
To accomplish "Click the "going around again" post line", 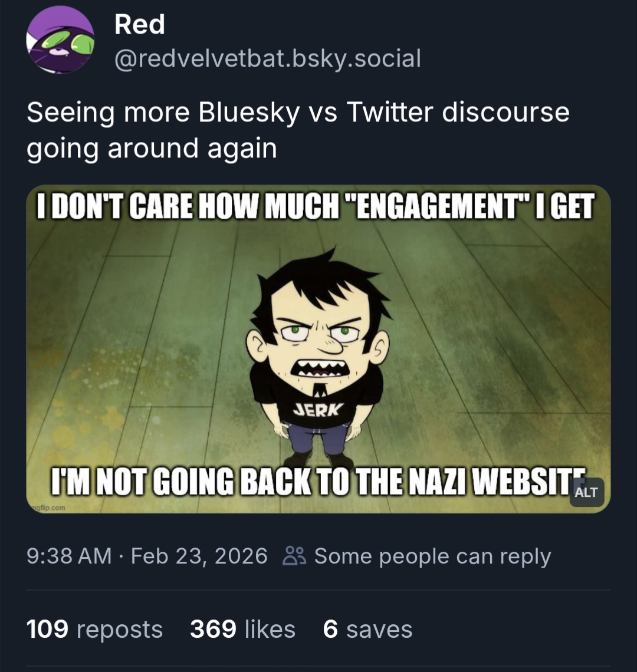I will click(152, 148).
